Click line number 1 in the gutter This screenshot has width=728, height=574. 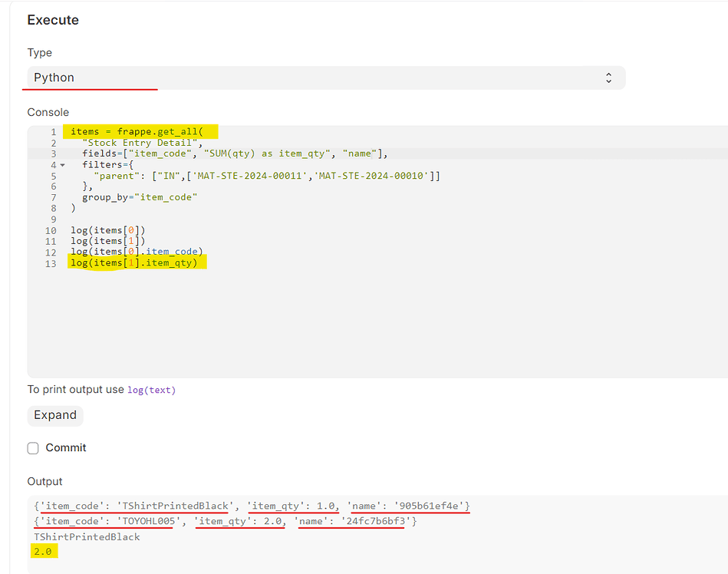(53, 131)
